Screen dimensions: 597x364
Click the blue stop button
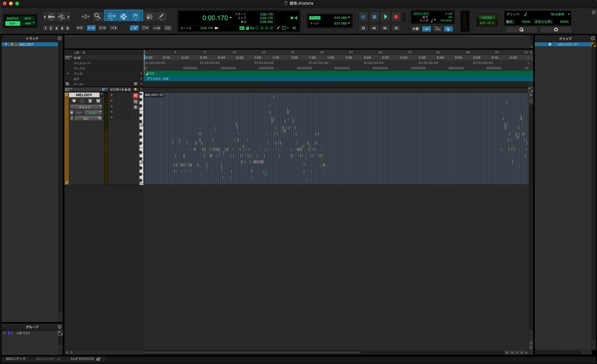374,17
